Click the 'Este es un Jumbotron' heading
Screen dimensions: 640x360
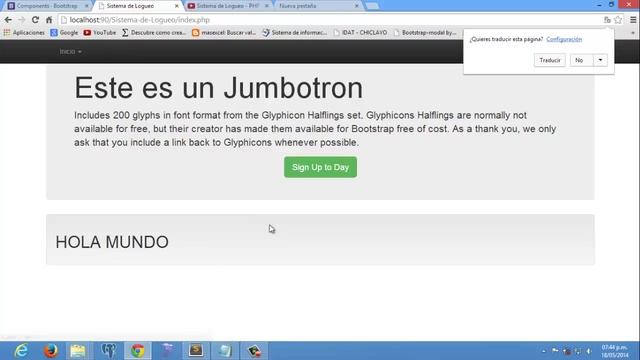(218, 88)
